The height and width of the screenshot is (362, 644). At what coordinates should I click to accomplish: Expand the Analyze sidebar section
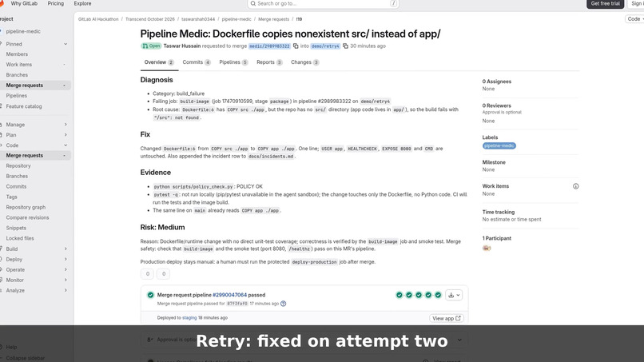(66, 290)
